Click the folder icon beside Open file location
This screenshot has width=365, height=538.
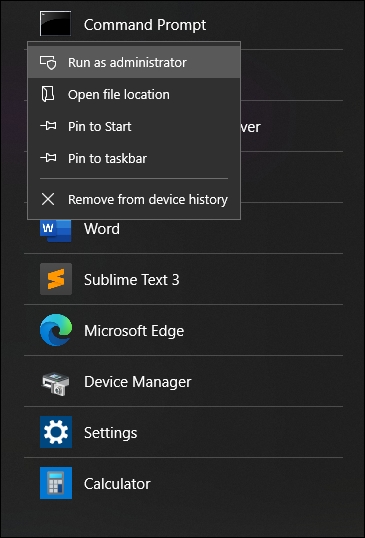pyautogui.click(x=48, y=94)
